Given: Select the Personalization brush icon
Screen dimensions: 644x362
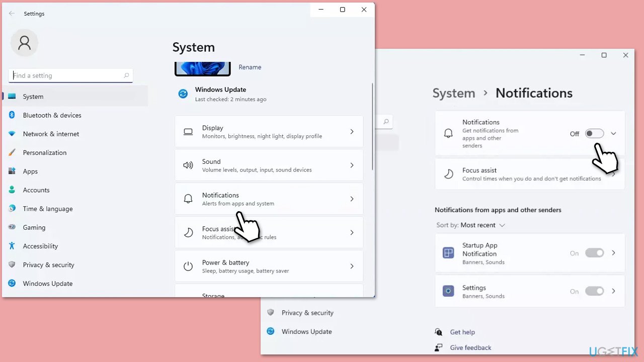Looking at the screenshot, I should point(12,152).
